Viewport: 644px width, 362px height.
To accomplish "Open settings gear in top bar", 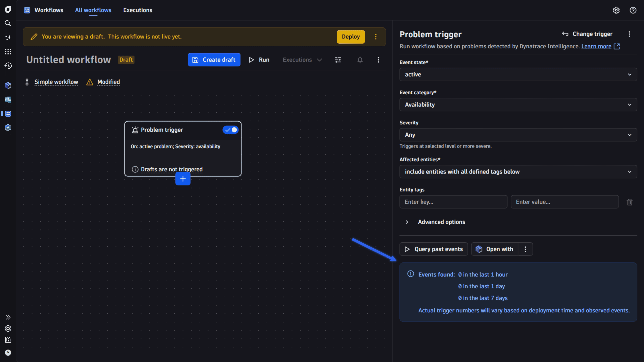I will [616, 10].
